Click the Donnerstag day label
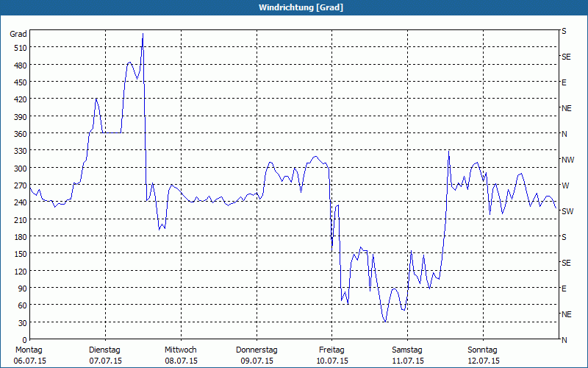 pyautogui.click(x=257, y=350)
